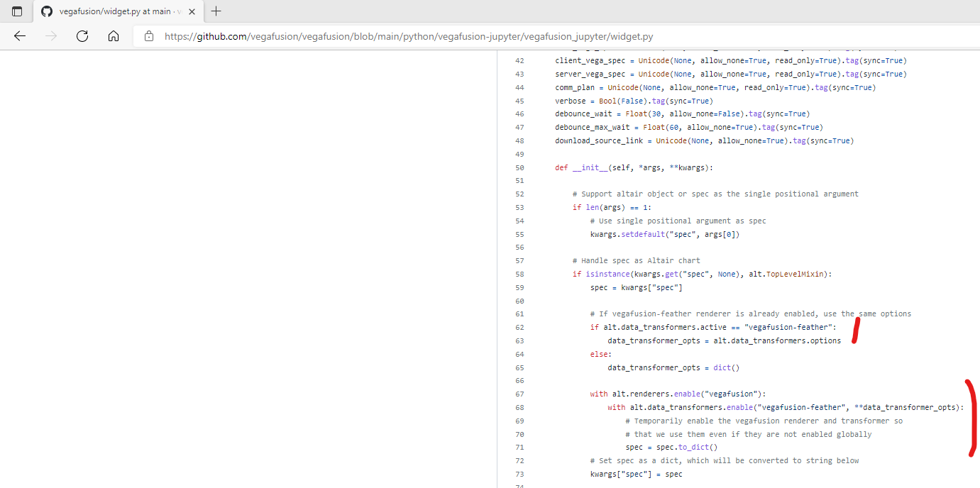The image size is (980, 488).
Task: Click the server_vega_spec variable name
Action: [x=590, y=74]
